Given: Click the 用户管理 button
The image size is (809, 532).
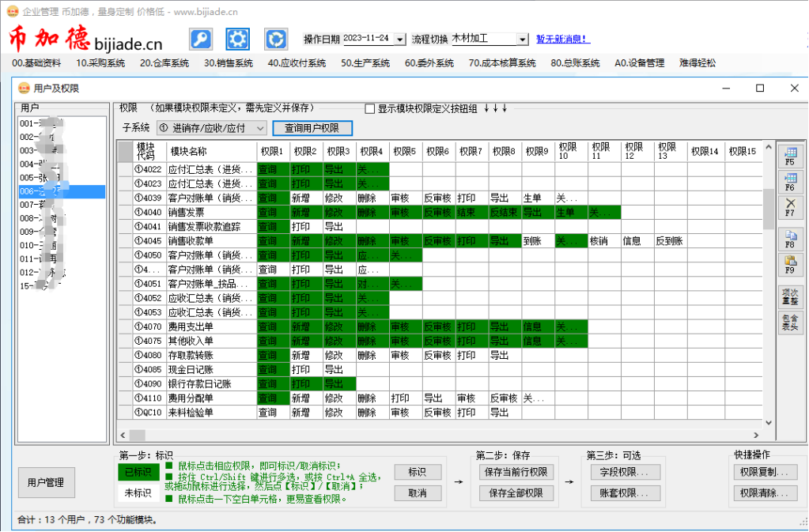Looking at the screenshot, I should coord(46,482).
